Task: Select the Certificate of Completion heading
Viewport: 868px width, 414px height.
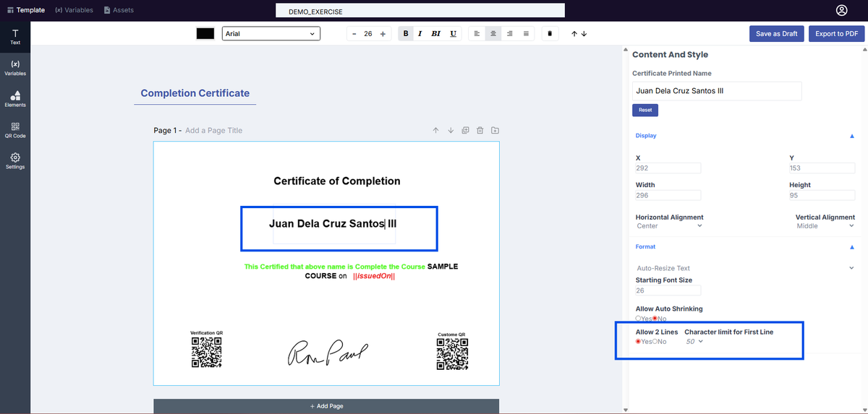Action: click(336, 181)
